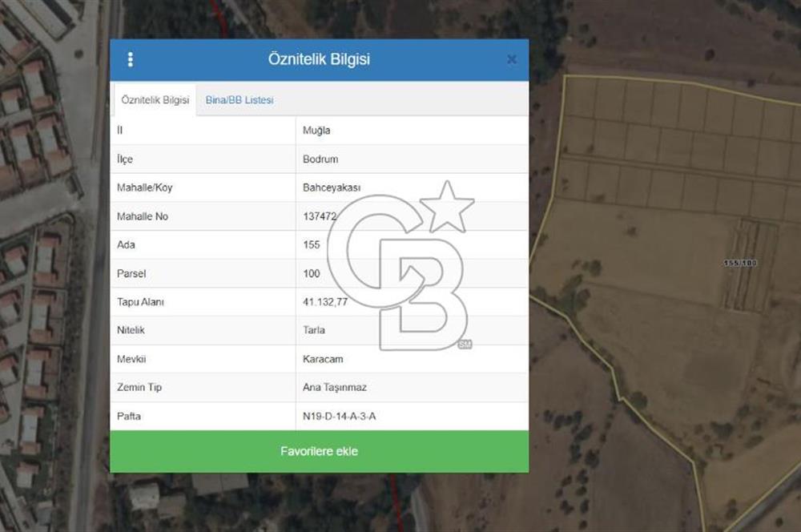Close the Öznitelik Bilgisi dialog
Viewport: 801px width, 532px height.
pyautogui.click(x=512, y=59)
